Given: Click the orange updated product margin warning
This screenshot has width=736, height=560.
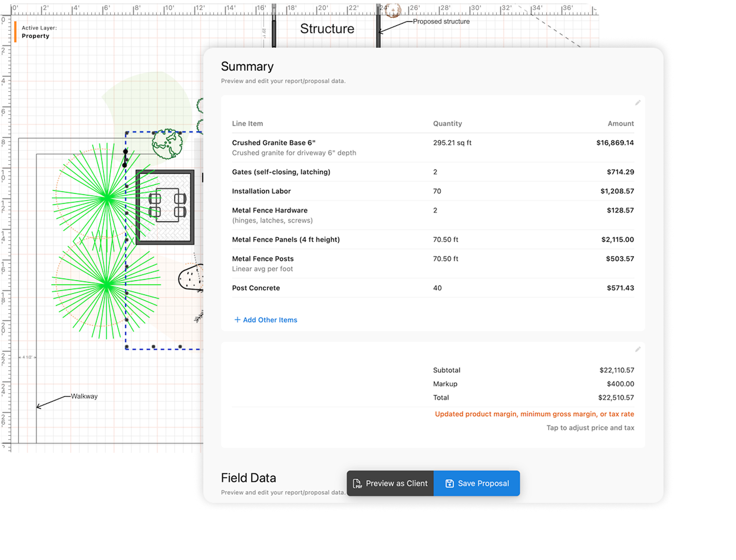Looking at the screenshot, I should click(x=534, y=414).
